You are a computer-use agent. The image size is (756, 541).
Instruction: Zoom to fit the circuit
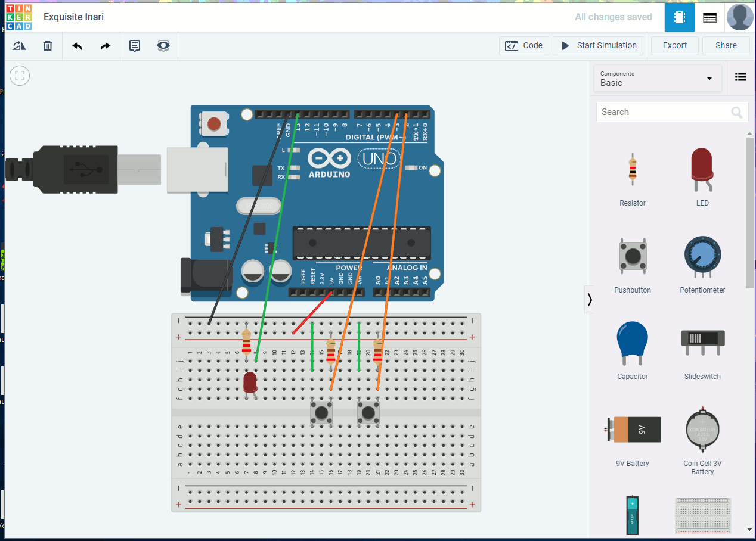(x=20, y=76)
